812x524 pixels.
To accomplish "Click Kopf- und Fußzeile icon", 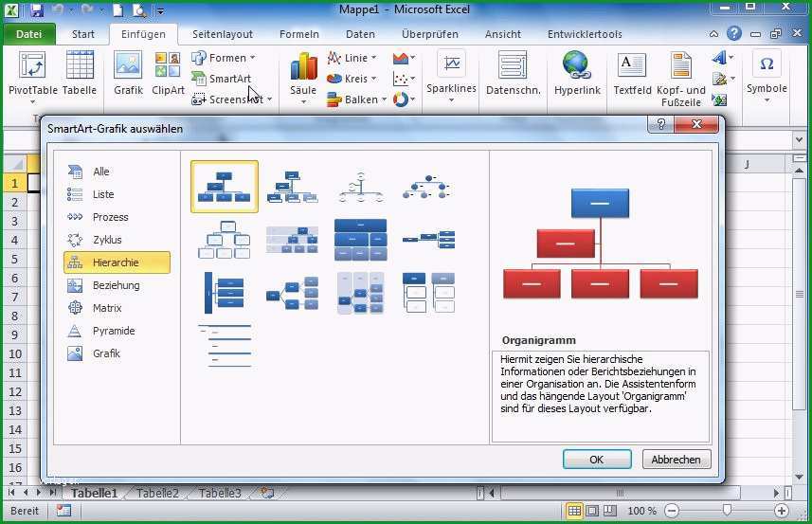I will click(x=681, y=65).
